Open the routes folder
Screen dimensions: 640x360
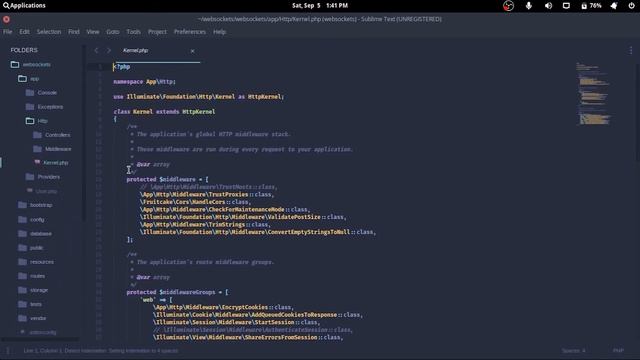coord(37,276)
